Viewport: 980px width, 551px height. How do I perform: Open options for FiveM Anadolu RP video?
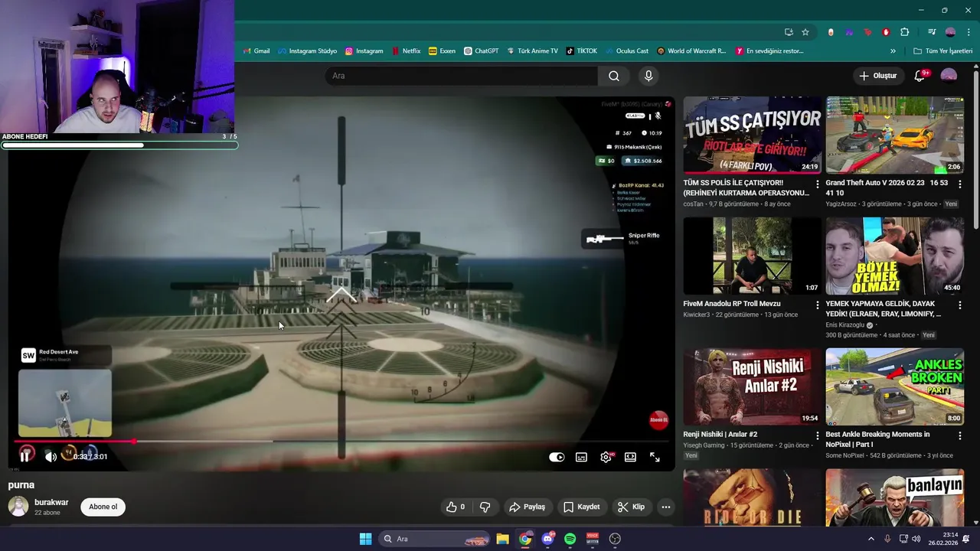817,305
